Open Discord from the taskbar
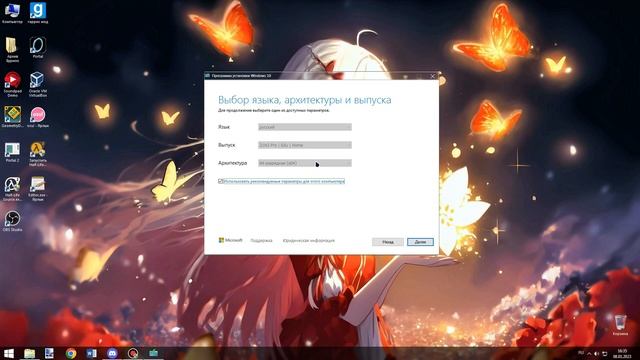The width and height of the screenshot is (640, 360). coord(112,353)
